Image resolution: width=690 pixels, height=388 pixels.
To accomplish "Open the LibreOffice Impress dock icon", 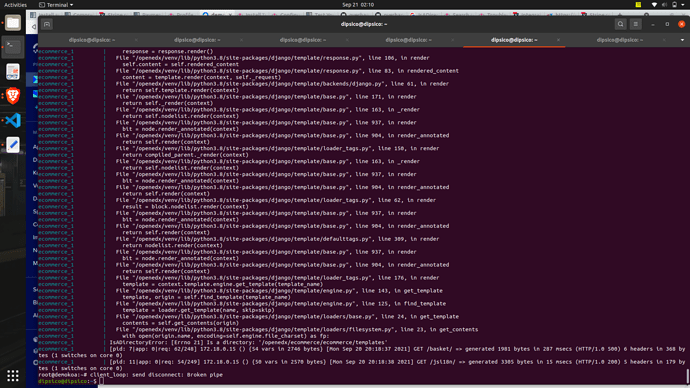I will coord(13,71).
